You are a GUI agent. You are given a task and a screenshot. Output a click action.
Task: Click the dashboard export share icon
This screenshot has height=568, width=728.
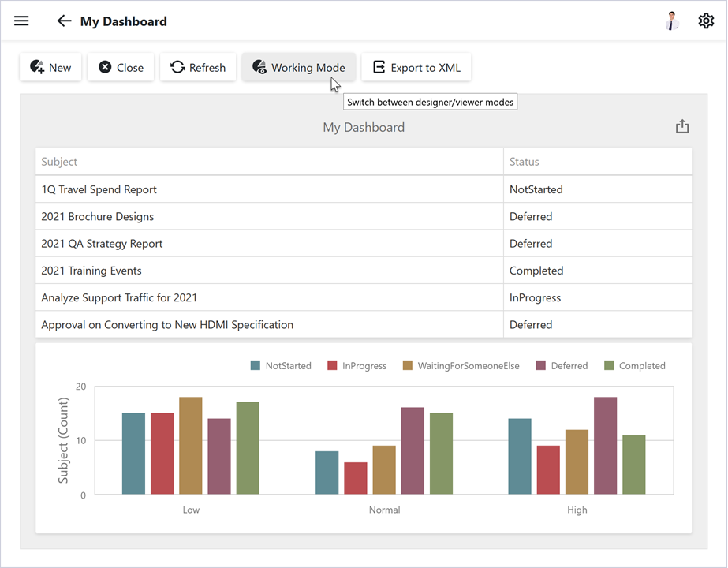682,126
